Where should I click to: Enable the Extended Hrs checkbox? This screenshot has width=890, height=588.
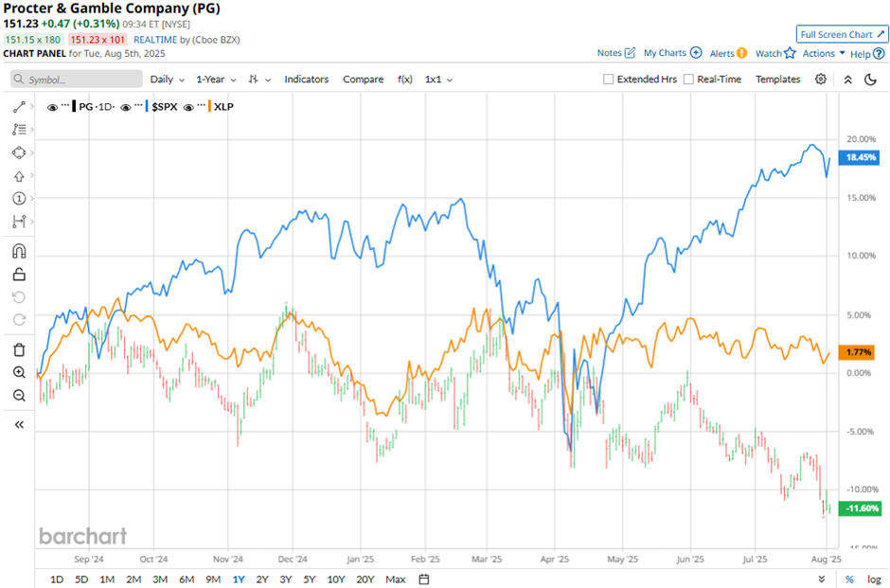(609, 80)
